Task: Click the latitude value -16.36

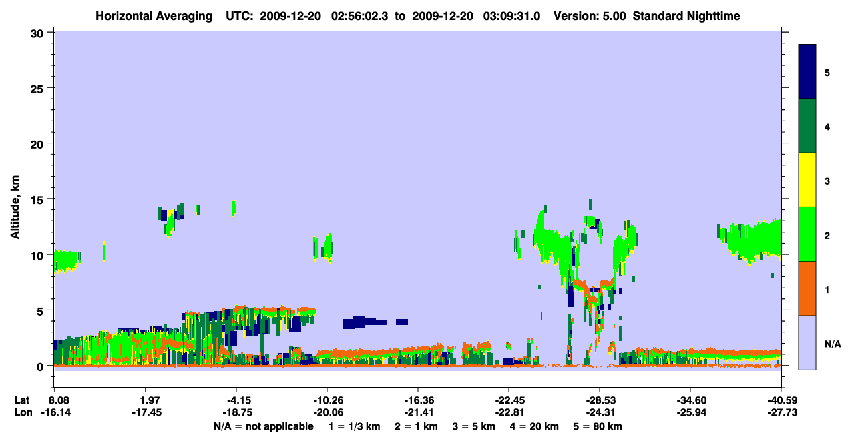Action: (x=417, y=400)
